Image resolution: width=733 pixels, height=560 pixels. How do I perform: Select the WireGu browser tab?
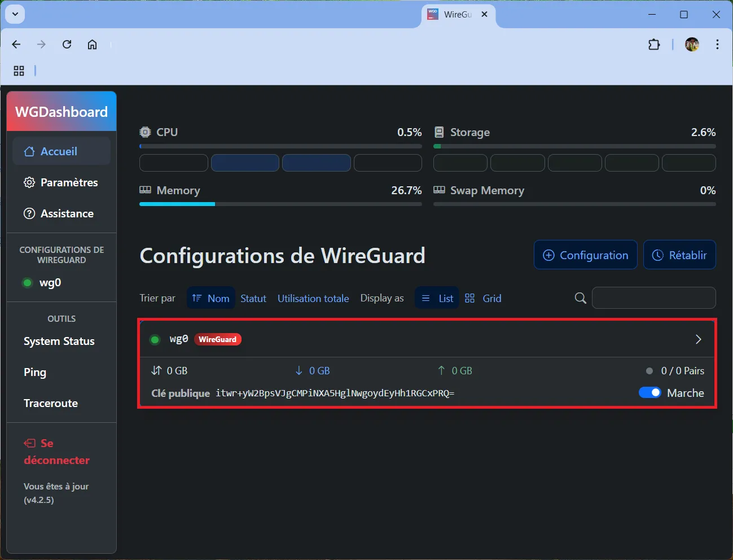457,15
